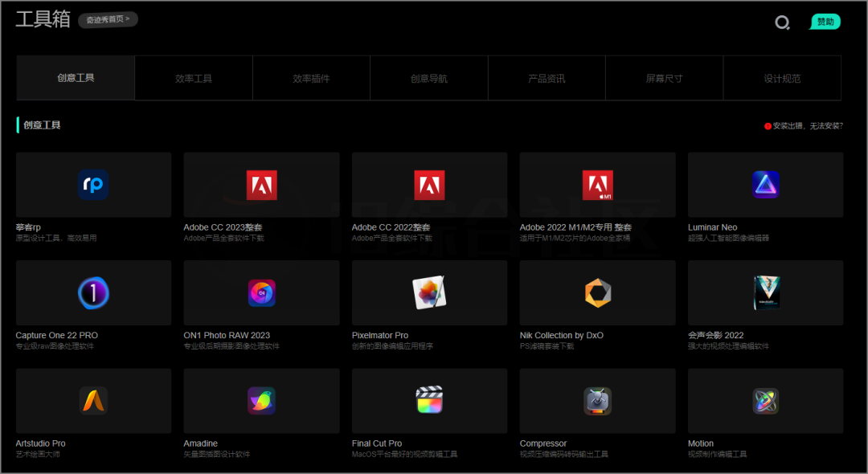Image resolution: width=868 pixels, height=474 pixels.
Task: Click the Pixelmator Pro logo icon
Action: click(429, 292)
